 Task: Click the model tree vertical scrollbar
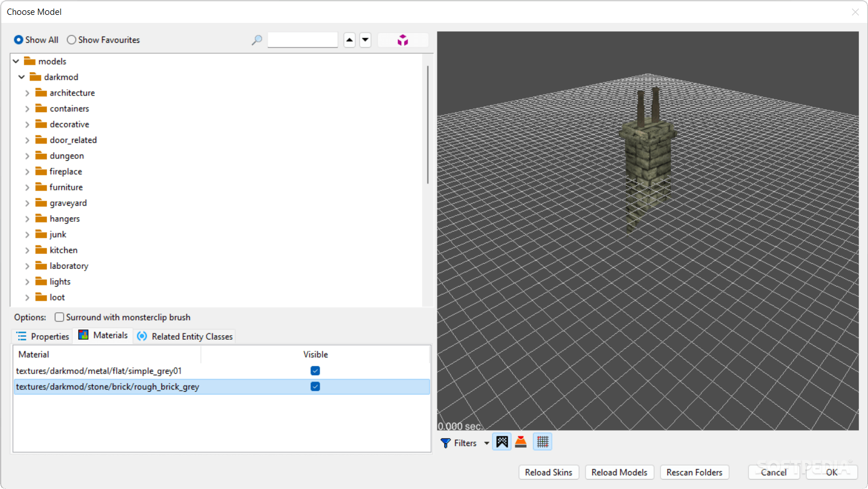point(428,125)
